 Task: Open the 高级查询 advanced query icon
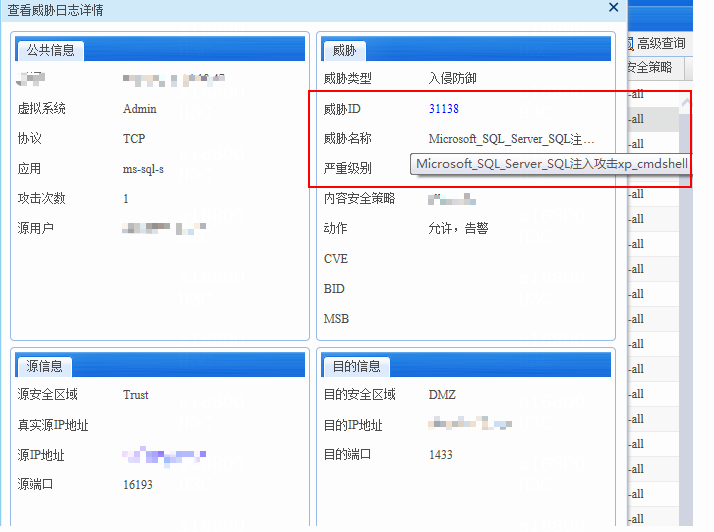pyautogui.click(x=629, y=43)
